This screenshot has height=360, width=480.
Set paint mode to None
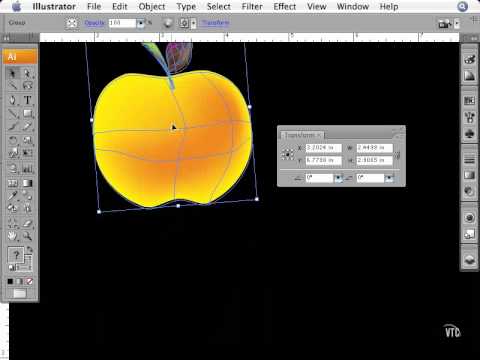pyautogui.click(x=30, y=282)
